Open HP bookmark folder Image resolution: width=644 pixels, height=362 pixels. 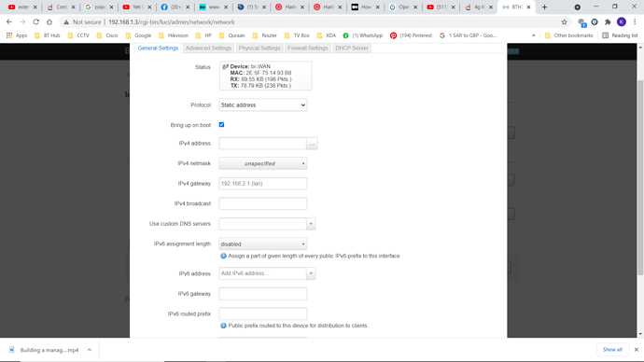(x=203, y=35)
